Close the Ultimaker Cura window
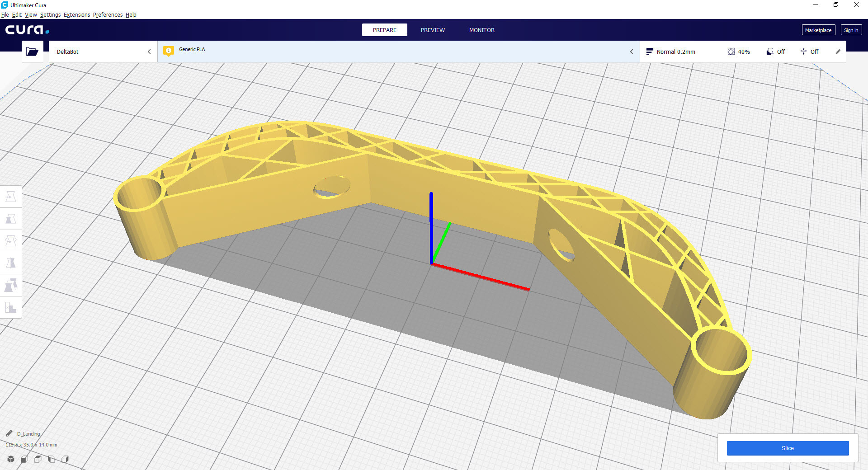This screenshot has height=470, width=868. (x=857, y=5)
